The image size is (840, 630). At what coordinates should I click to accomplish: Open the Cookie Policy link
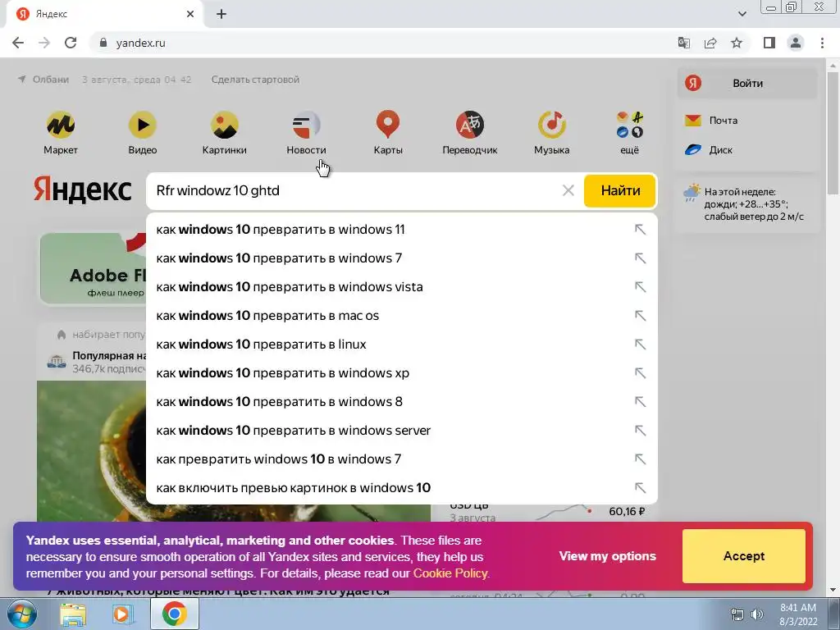click(450, 573)
